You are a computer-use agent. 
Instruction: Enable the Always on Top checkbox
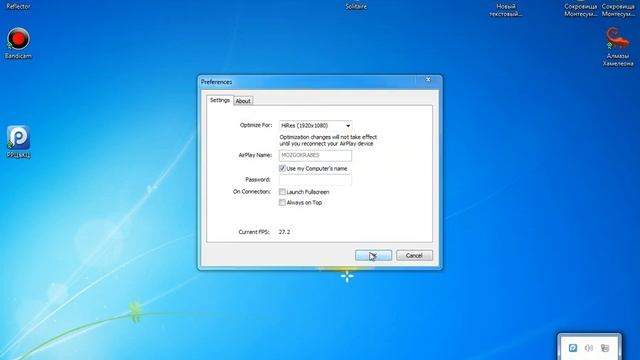pos(282,202)
